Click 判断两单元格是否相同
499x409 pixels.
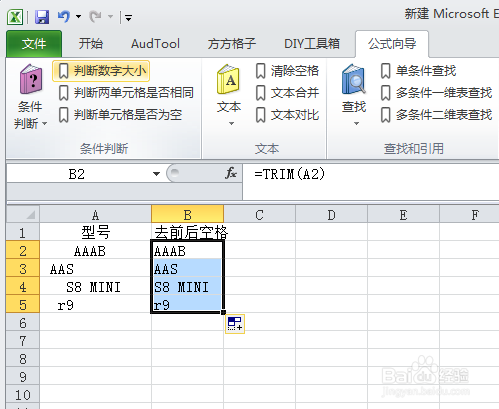coord(126,93)
